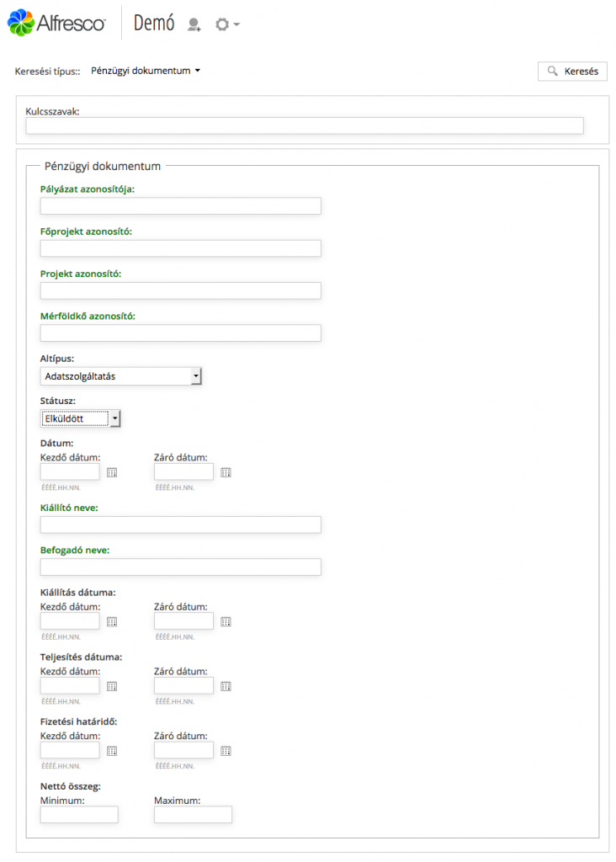Open calendar for Dátum Záró dátum
This screenshot has width=616, height=862.
pos(226,472)
